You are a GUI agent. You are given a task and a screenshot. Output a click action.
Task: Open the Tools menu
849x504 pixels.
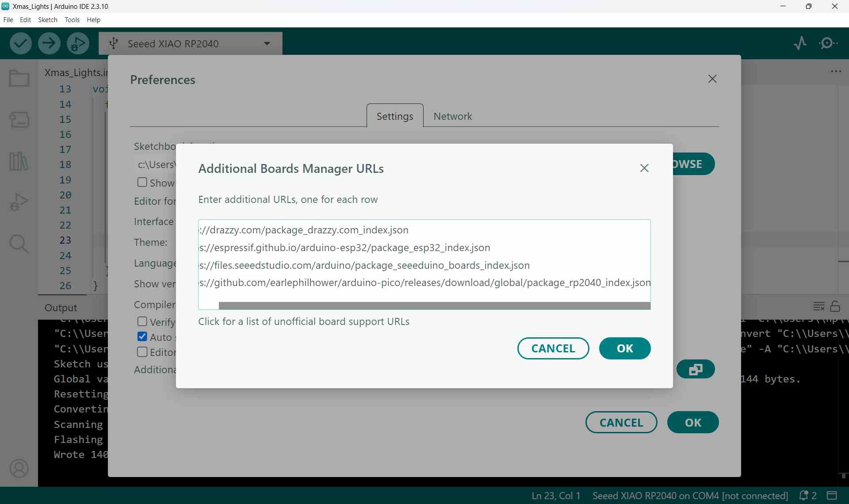[72, 20]
